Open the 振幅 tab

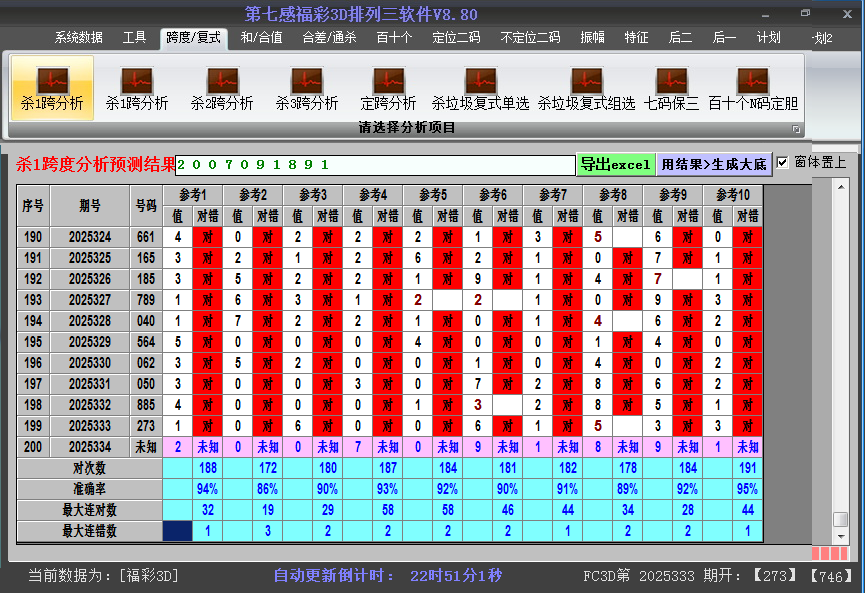pos(592,38)
